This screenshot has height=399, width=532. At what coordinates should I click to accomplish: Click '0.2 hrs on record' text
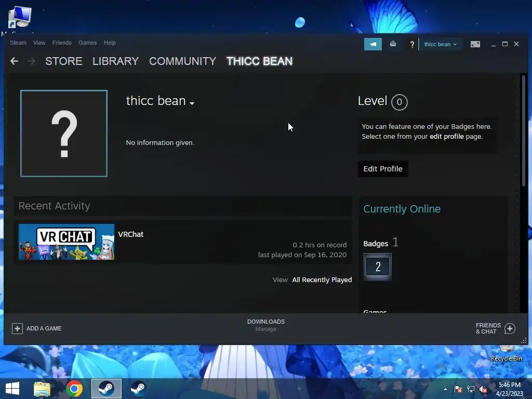(320, 245)
